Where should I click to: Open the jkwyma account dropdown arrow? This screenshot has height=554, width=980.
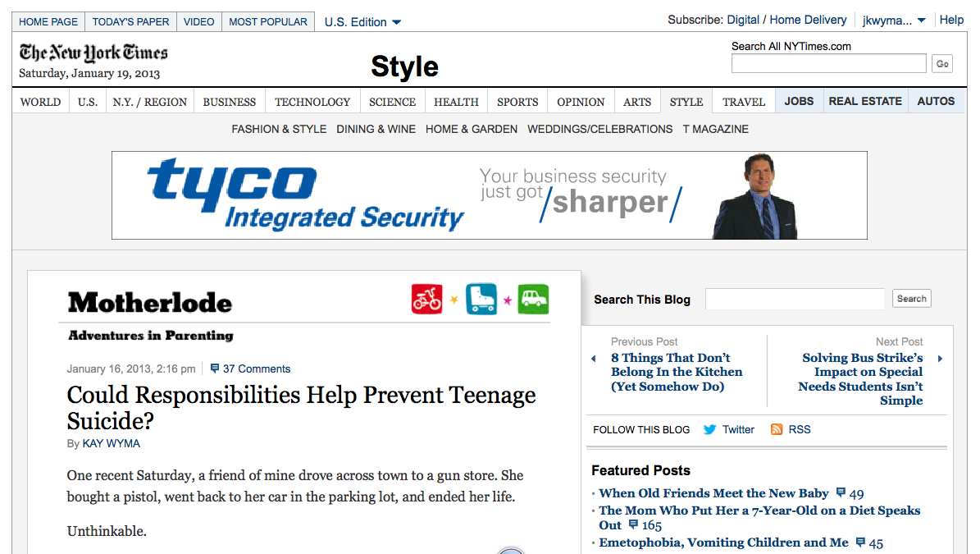[921, 21]
